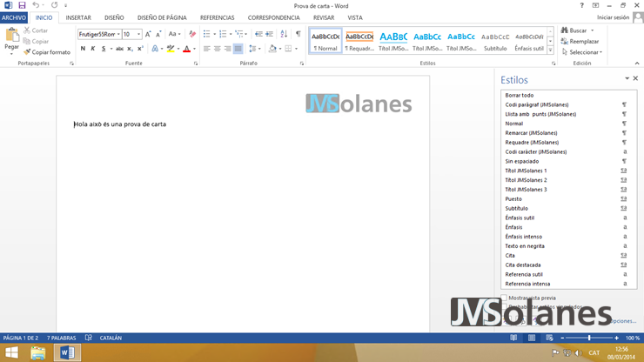Open Estilos pane options arrow
This screenshot has height=362, width=644.
coord(627,78)
